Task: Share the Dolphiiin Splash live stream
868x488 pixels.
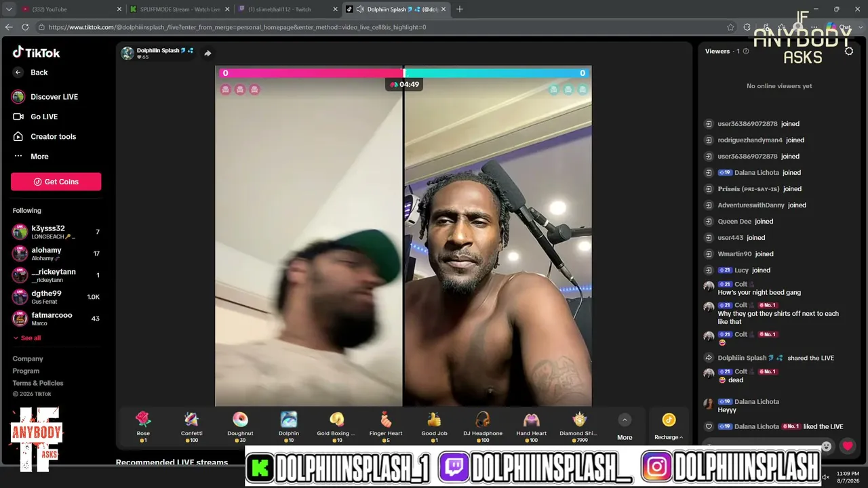Action: coord(208,54)
